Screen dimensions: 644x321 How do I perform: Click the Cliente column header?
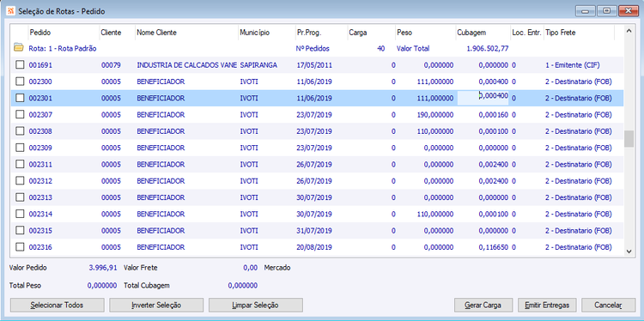[117, 33]
